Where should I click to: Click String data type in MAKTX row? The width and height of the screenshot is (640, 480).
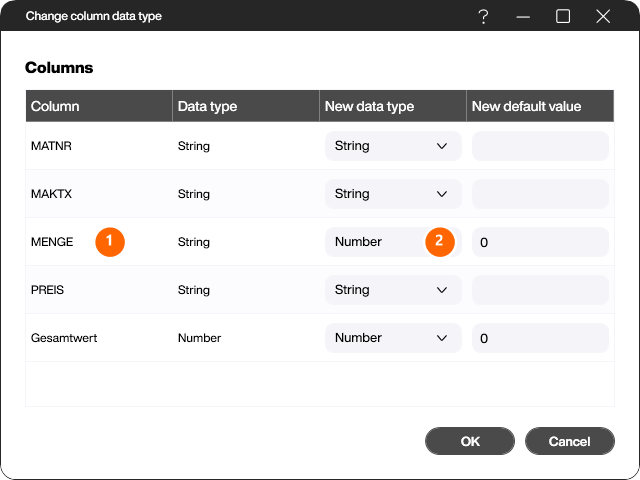194,194
